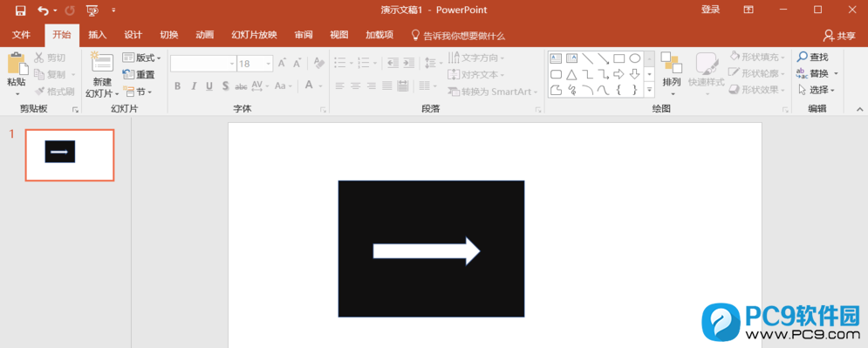
Task: Click the Paste (粘贴) clipboard icon
Action: 17,65
